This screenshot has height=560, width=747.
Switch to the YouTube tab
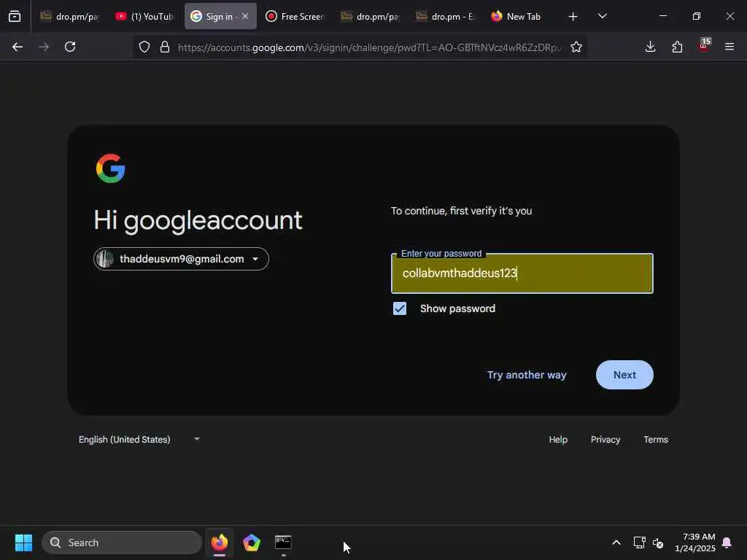(x=145, y=16)
